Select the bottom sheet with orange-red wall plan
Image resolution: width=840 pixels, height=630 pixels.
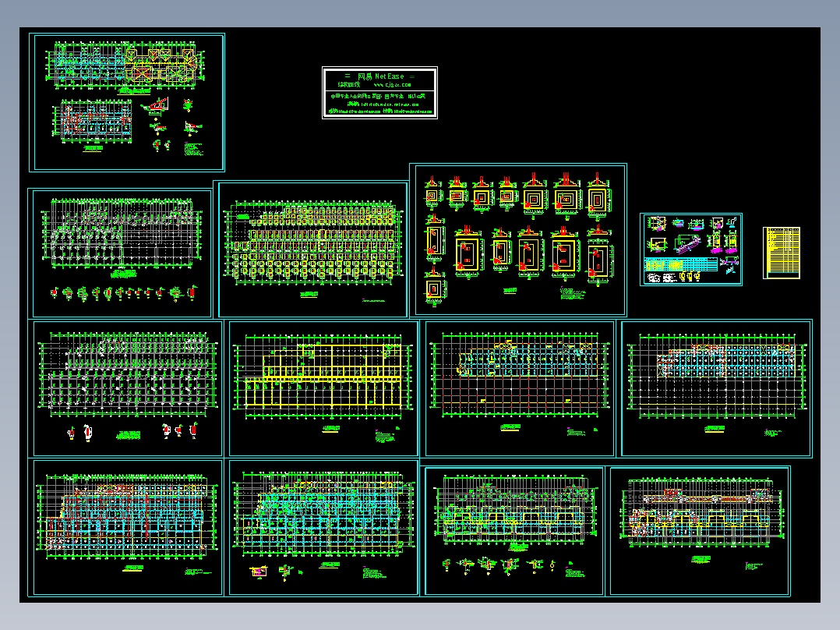point(700,531)
